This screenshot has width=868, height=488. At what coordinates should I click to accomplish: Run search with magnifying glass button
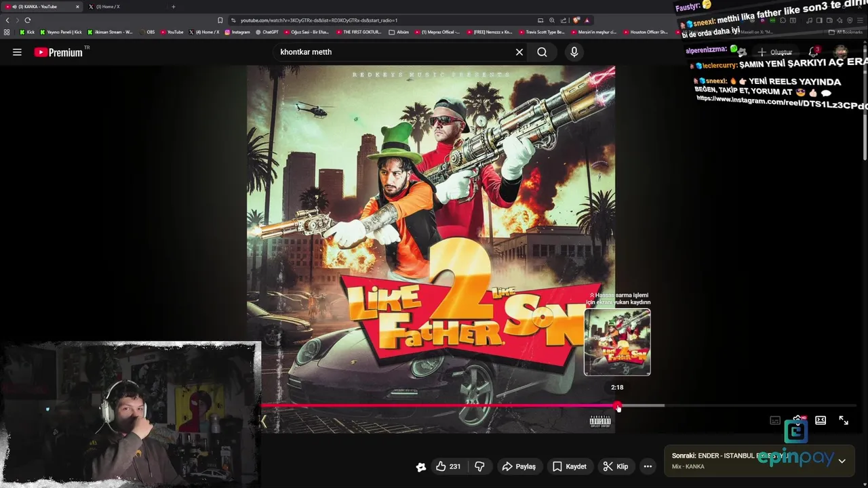point(542,52)
